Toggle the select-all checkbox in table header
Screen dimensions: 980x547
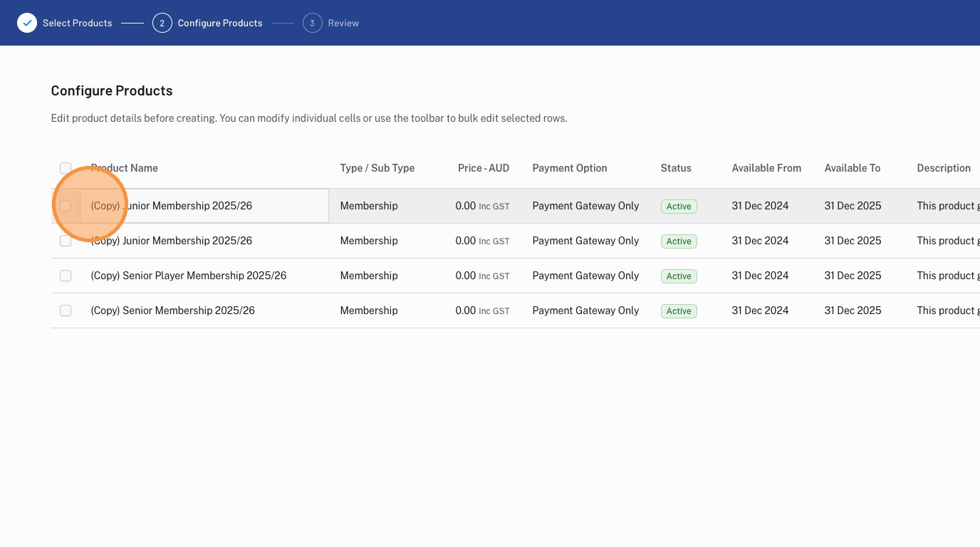66,168
